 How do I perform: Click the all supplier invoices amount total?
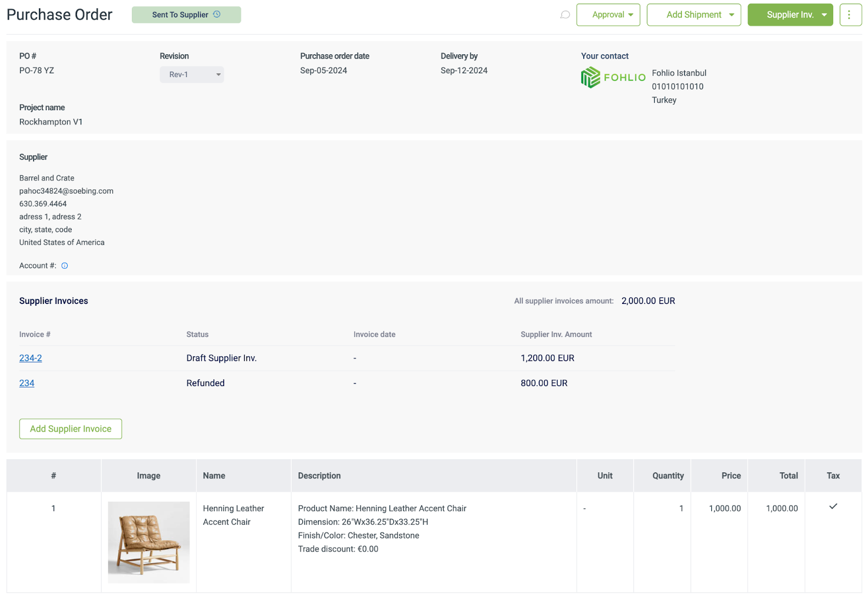point(648,300)
